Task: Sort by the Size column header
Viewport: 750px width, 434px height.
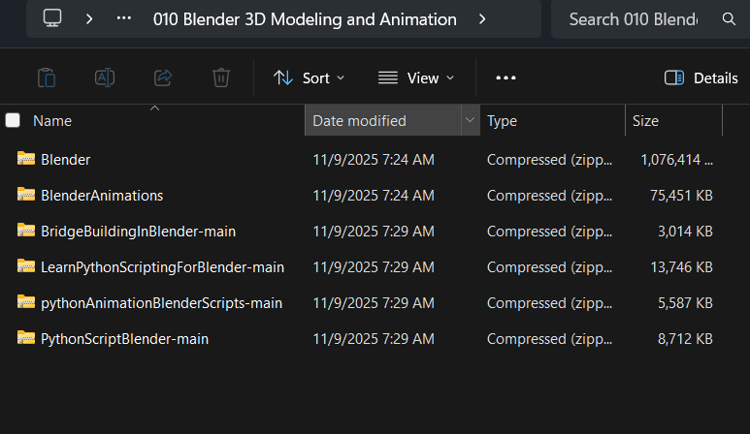Action: coord(646,121)
